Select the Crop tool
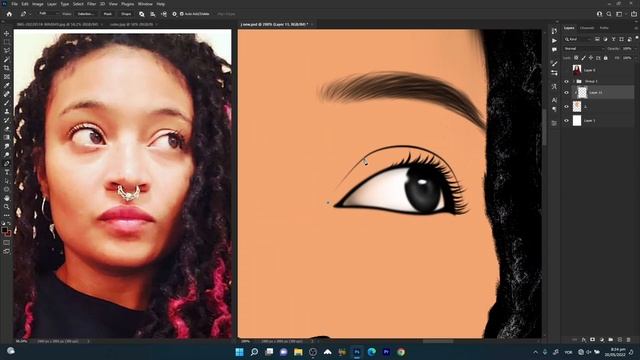 (x=7, y=68)
